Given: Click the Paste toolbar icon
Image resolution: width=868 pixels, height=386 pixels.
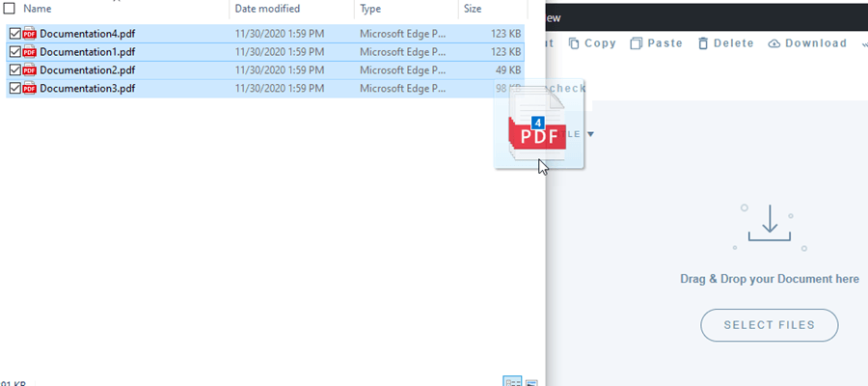Looking at the screenshot, I should (x=637, y=43).
